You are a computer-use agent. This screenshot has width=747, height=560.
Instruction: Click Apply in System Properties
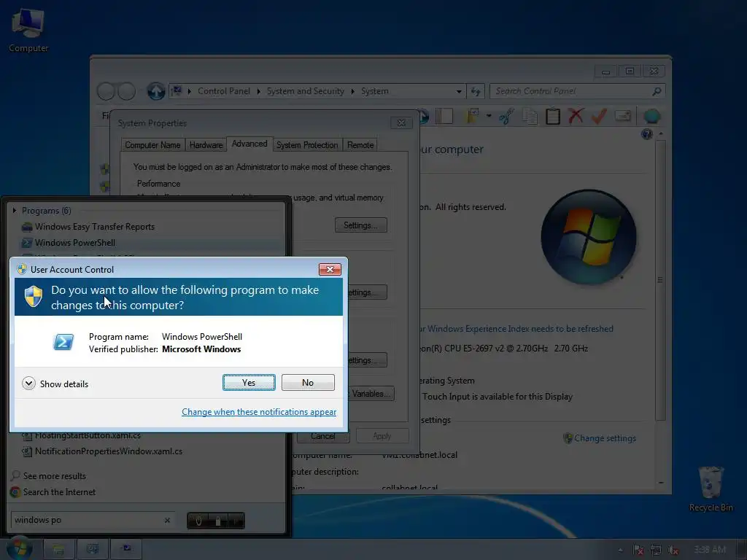click(382, 436)
